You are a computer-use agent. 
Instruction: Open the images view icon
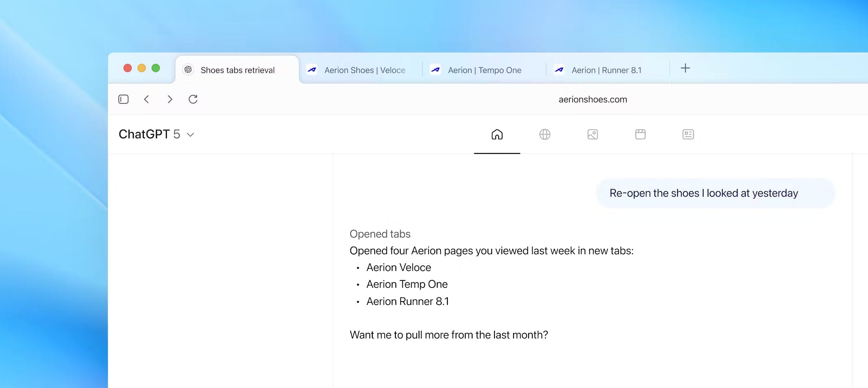(x=593, y=134)
